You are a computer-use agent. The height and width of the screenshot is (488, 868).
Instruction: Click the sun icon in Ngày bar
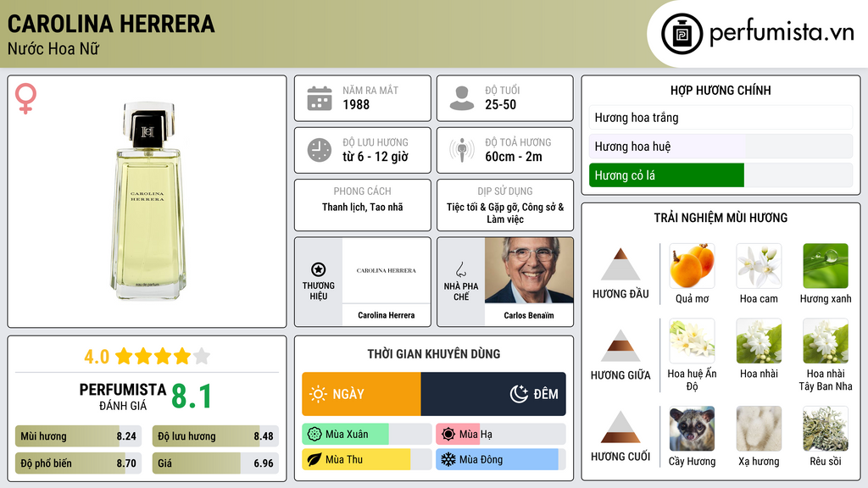pos(318,394)
